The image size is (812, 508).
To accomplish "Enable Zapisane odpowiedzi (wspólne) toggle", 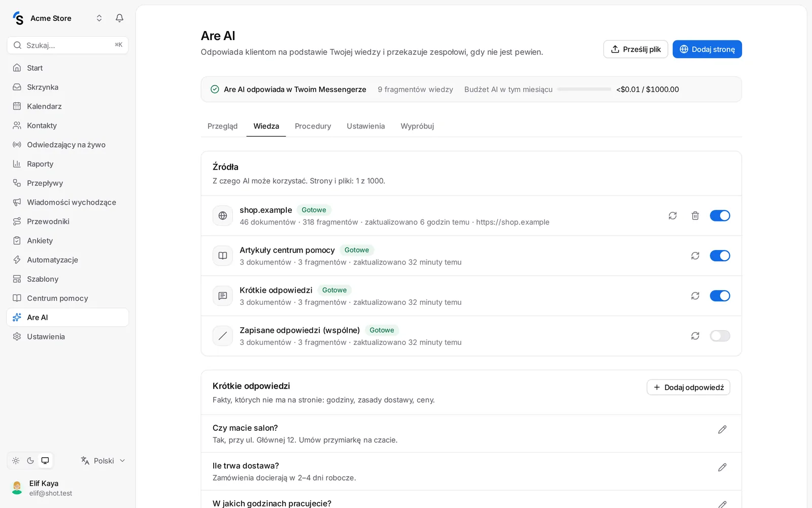I will [x=720, y=336].
